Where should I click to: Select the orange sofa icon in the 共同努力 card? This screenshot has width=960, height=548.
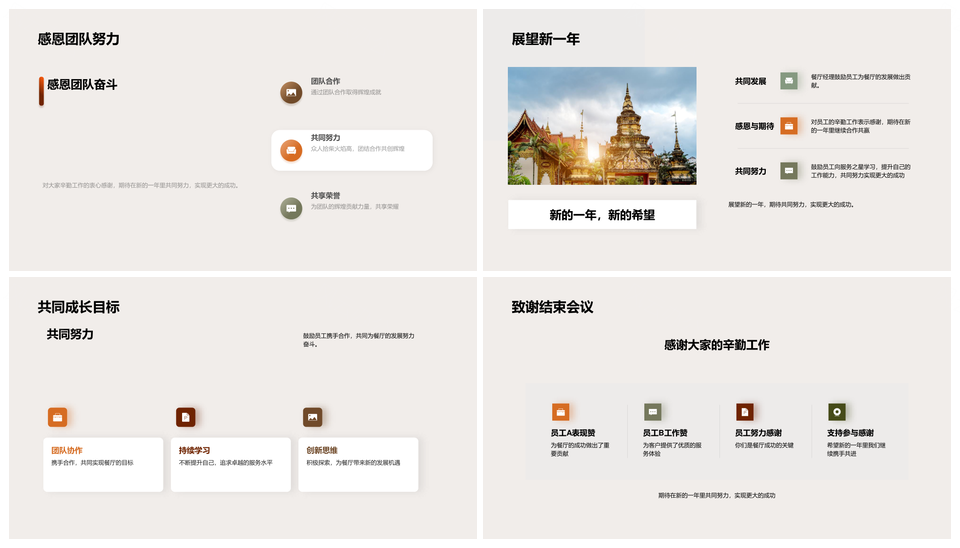point(291,150)
